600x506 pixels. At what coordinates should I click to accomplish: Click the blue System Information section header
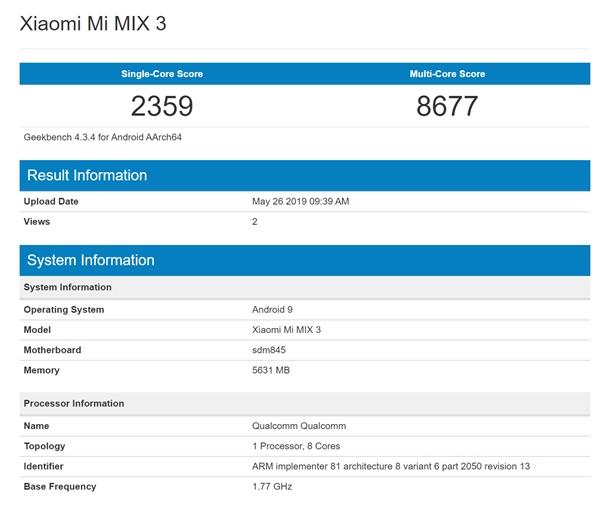(x=305, y=260)
